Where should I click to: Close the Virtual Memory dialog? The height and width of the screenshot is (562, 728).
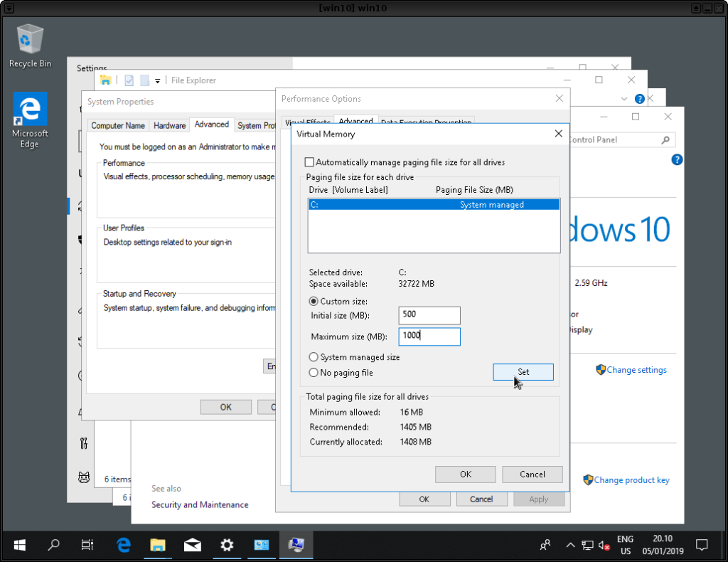(559, 134)
